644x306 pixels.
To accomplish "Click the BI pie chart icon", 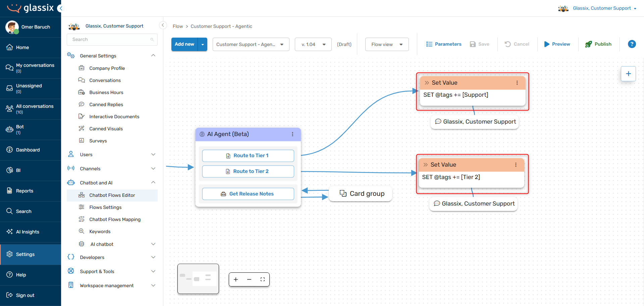I will [x=10, y=170].
